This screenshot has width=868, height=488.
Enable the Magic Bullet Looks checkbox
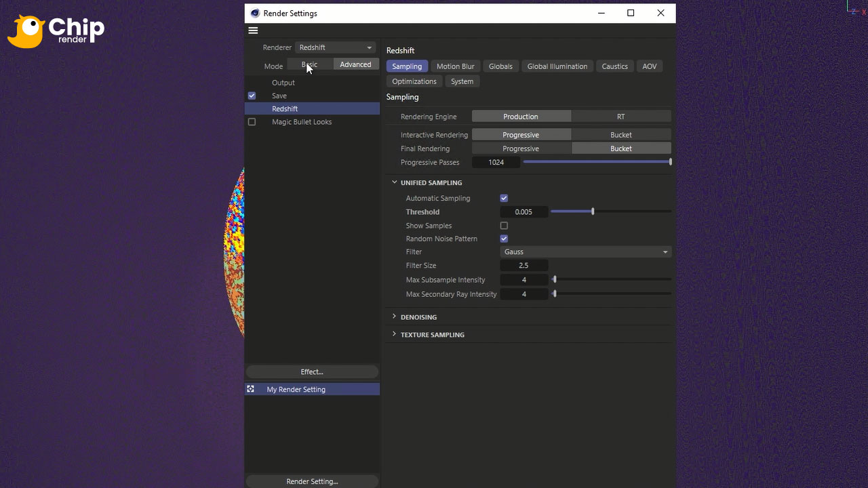click(x=252, y=122)
